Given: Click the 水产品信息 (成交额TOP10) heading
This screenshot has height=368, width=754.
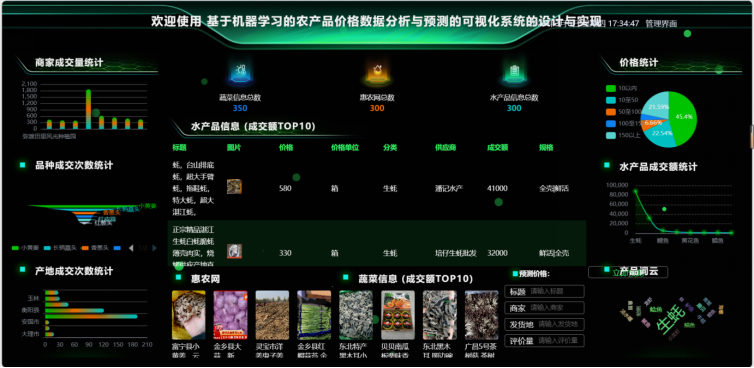Looking at the screenshot, I should click(253, 127).
